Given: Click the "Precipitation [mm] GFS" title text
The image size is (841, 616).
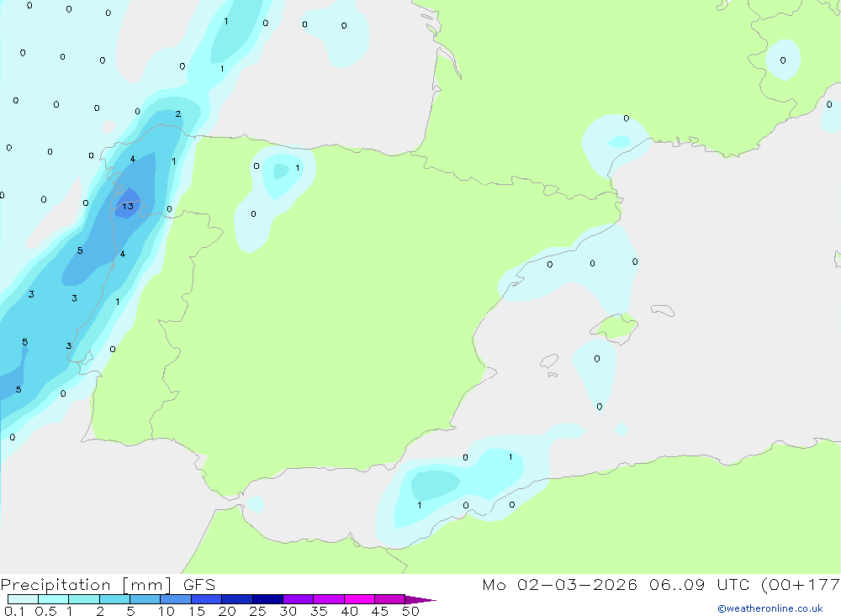Looking at the screenshot, I should click(x=108, y=585).
